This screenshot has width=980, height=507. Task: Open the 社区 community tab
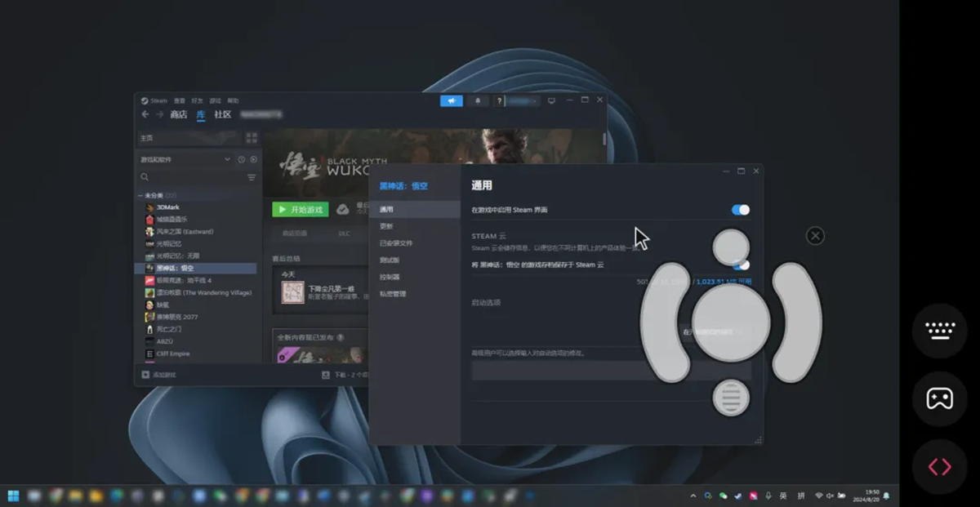click(x=223, y=115)
